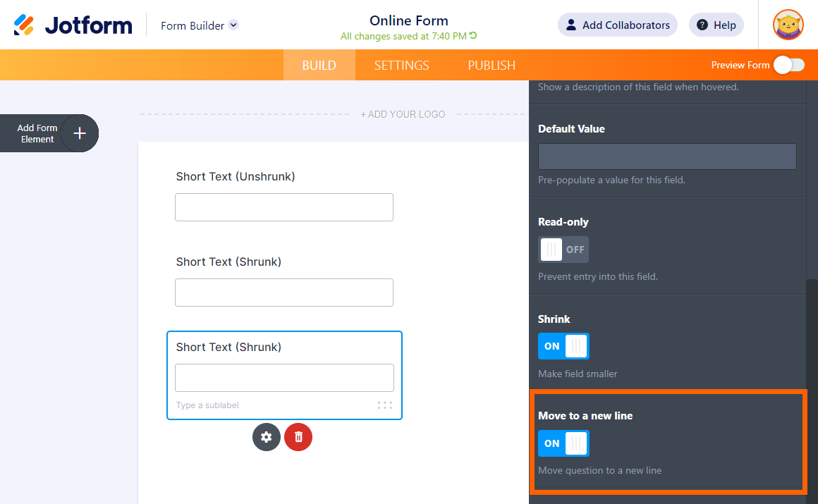The width and height of the screenshot is (818, 504).
Task: Click the revert changes icon beside the saved time
Action: [473, 35]
